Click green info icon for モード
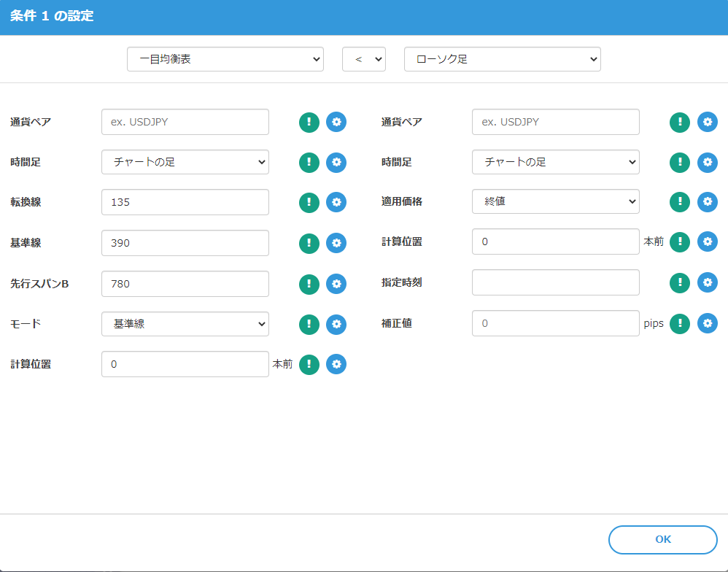 (309, 324)
